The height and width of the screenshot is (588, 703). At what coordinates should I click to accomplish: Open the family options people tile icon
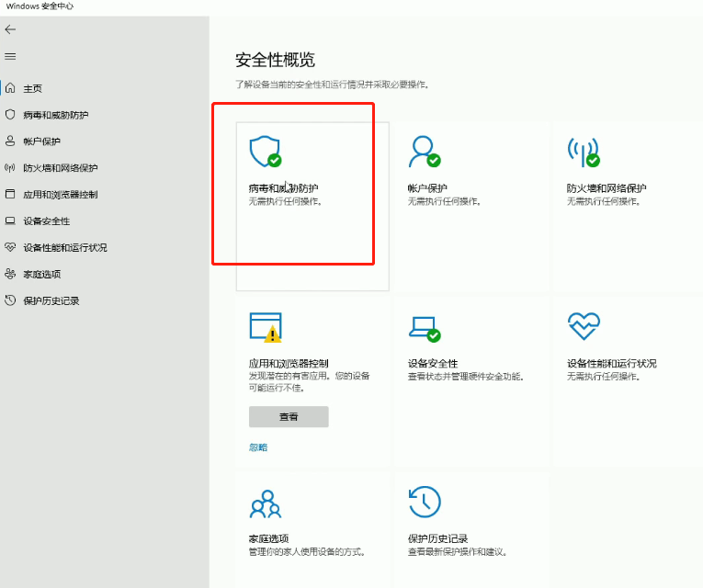[266, 503]
